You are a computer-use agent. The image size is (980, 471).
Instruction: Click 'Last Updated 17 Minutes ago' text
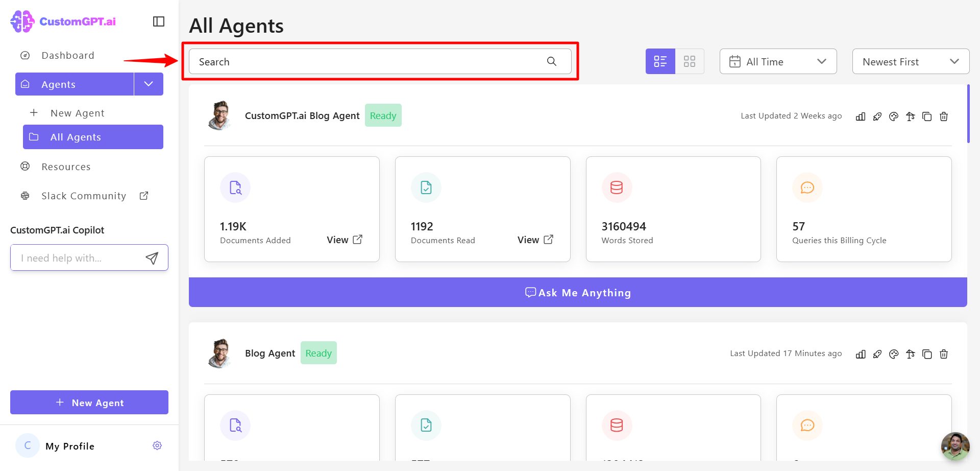(x=786, y=354)
